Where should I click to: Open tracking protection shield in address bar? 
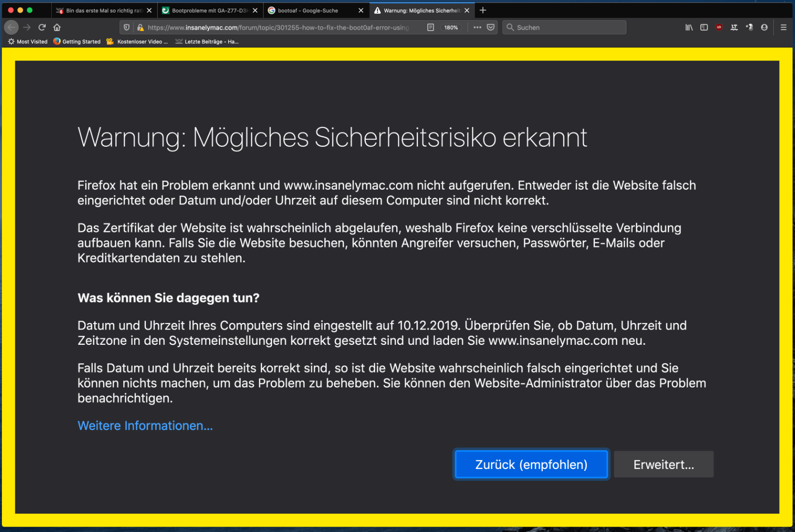click(x=127, y=28)
